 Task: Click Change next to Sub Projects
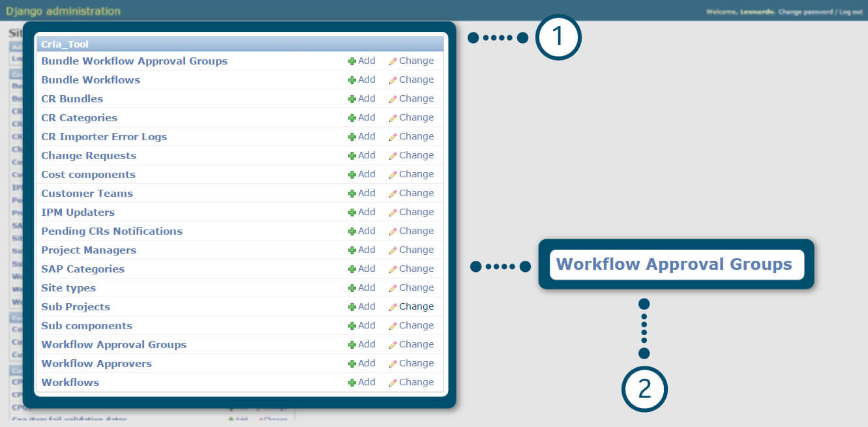415,307
